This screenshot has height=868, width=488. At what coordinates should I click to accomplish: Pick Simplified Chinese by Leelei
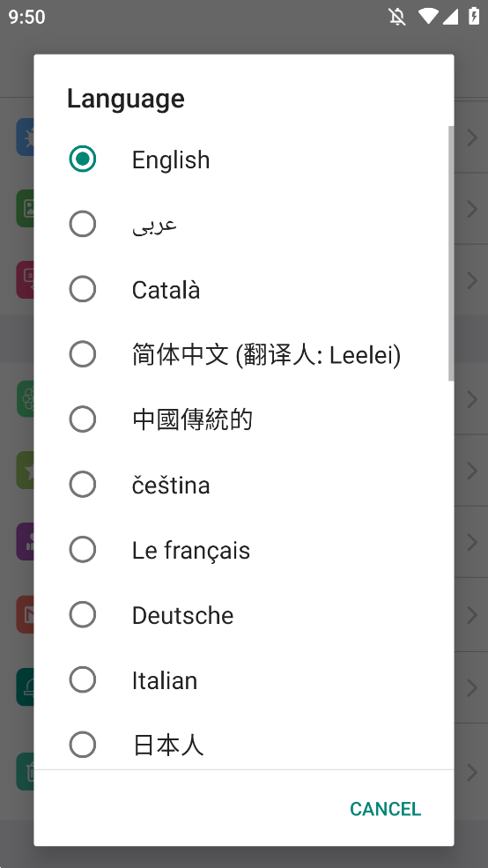(x=243, y=354)
